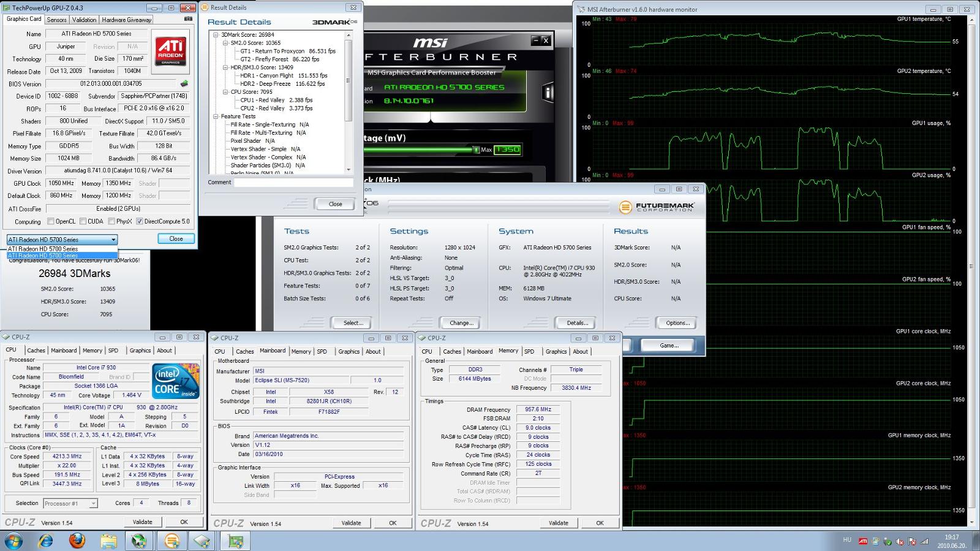Click the Change... button under Settings
This screenshot has height=551, width=980.
pyautogui.click(x=461, y=323)
